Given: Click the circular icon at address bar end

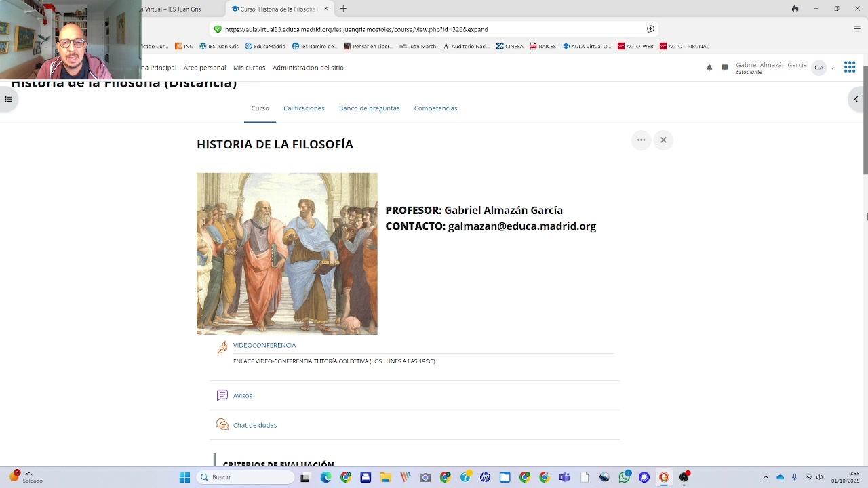Looking at the screenshot, I should pos(650,29).
